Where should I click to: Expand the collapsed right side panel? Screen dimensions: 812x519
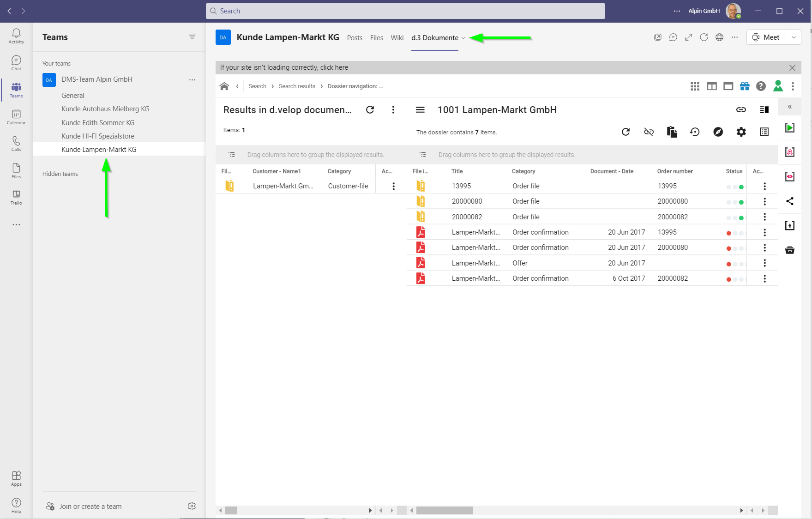(x=790, y=107)
